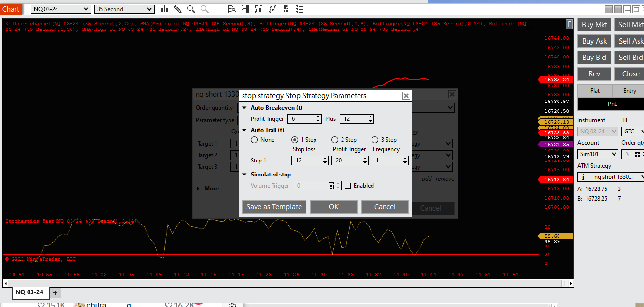The height and width of the screenshot is (307, 644).
Task: Open the NQ 03-24 instrument dropdown in toolbar
Action: (x=61, y=9)
